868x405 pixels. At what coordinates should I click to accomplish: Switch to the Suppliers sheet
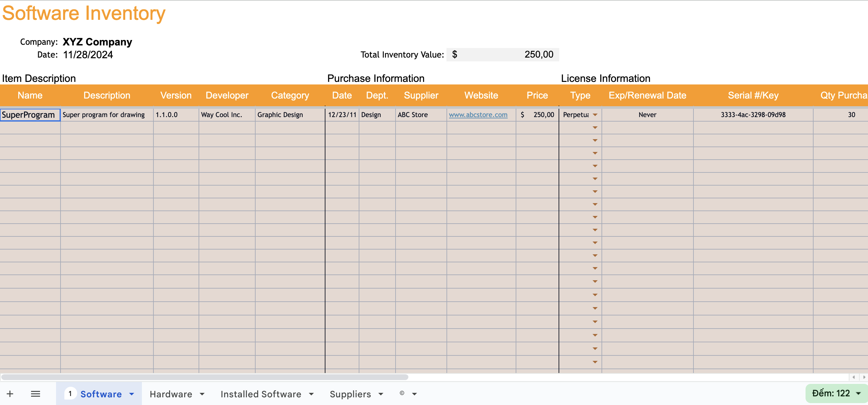pyautogui.click(x=351, y=393)
